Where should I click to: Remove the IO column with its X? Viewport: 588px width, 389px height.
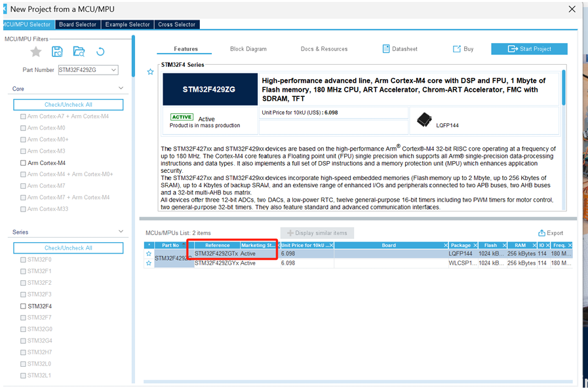coord(547,245)
